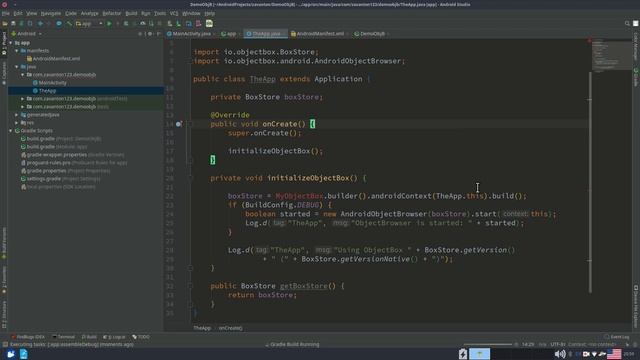640x360 pixels.
Task: Click the hide project panel icon
Action: [158, 34]
